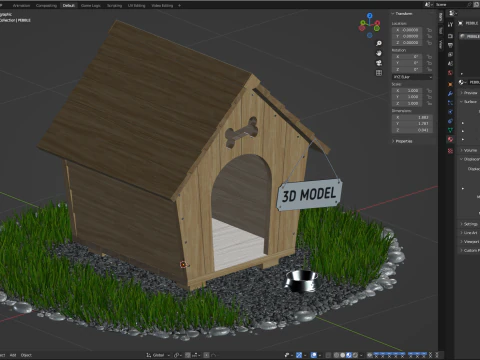This screenshot has width=480, height=360.
Task: Open the View sidebar tab
Action: click(x=441, y=44)
